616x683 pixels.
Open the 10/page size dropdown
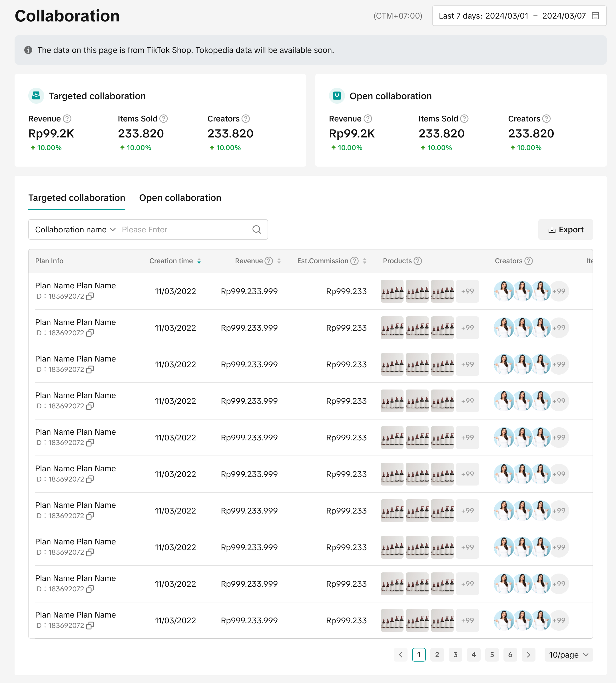(568, 654)
